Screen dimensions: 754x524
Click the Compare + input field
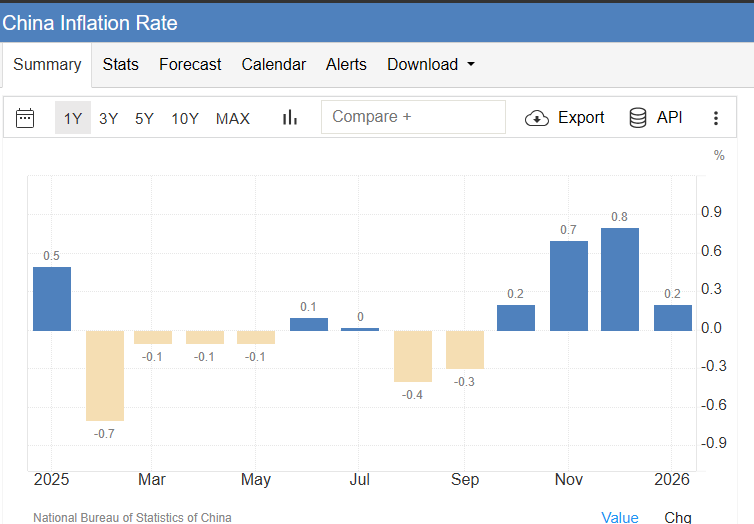tap(413, 117)
